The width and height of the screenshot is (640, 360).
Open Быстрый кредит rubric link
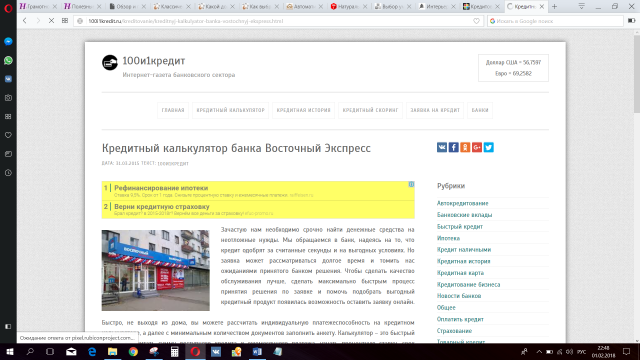[460, 227]
